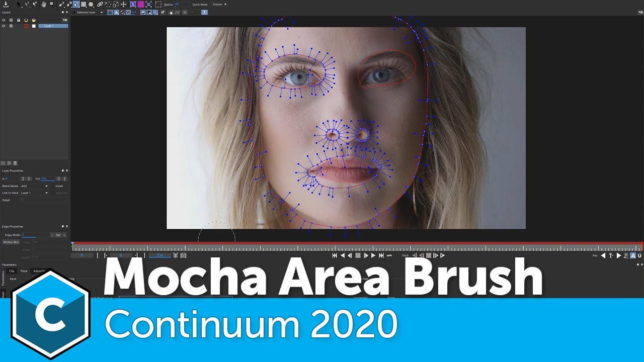
Task: Click the red eye shape on the face
Action: 386,69
